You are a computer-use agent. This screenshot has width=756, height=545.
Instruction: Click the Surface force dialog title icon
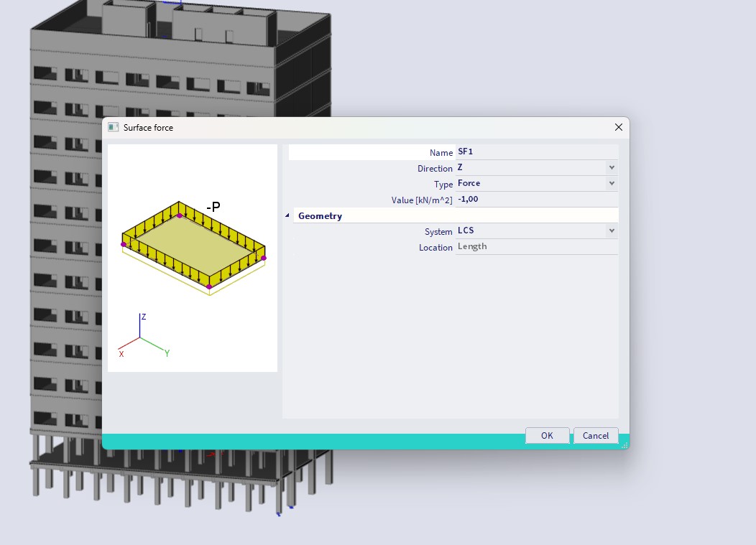click(113, 127)
